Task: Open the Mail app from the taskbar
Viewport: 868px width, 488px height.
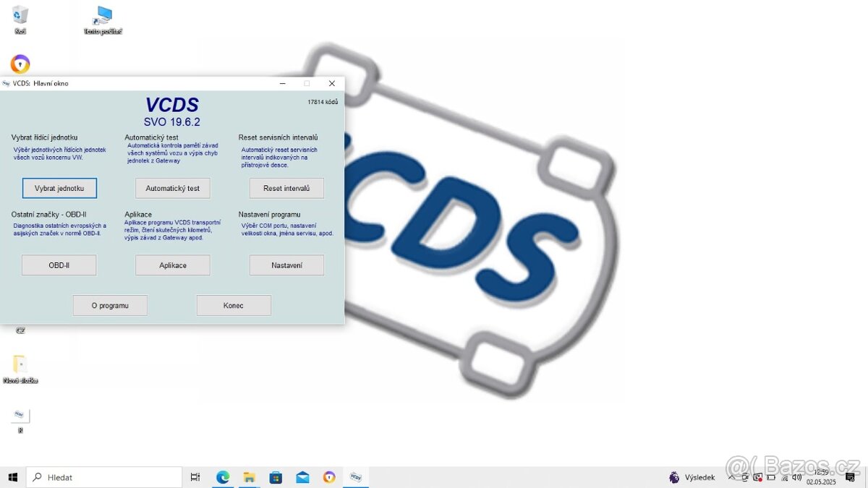Action: click(302, 477)
